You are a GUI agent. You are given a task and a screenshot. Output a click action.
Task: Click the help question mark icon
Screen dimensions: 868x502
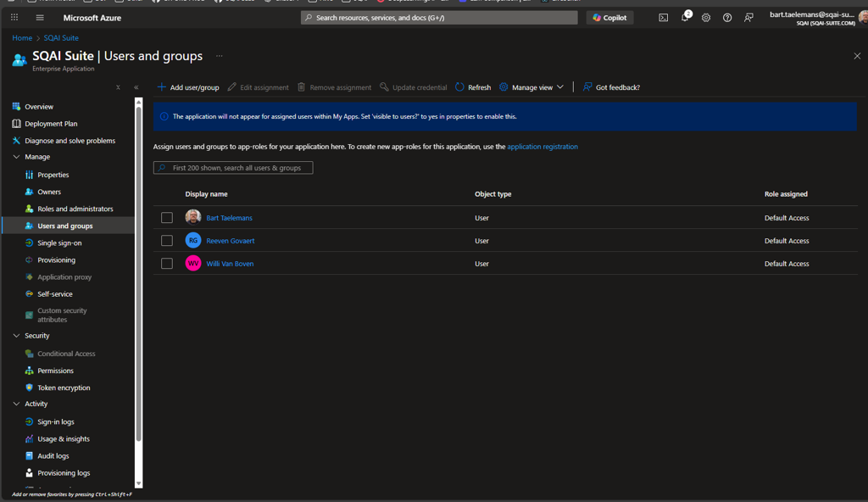(727, 18)
